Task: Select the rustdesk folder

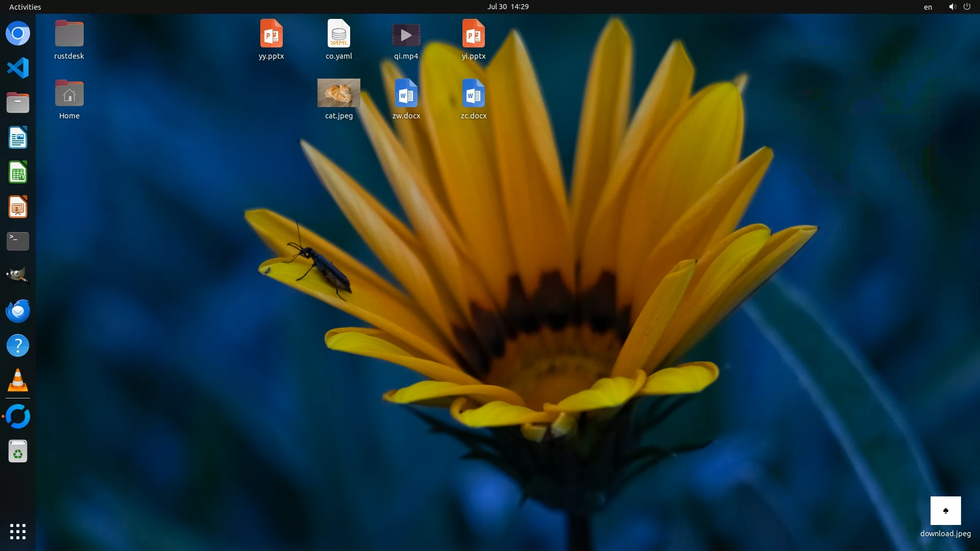Action: point(69,34)
